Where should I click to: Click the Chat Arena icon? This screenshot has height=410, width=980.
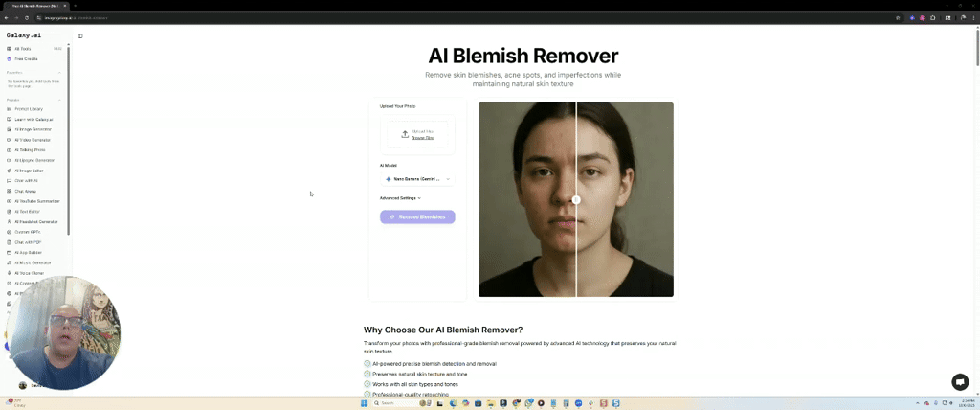click(x=9, y=191)
